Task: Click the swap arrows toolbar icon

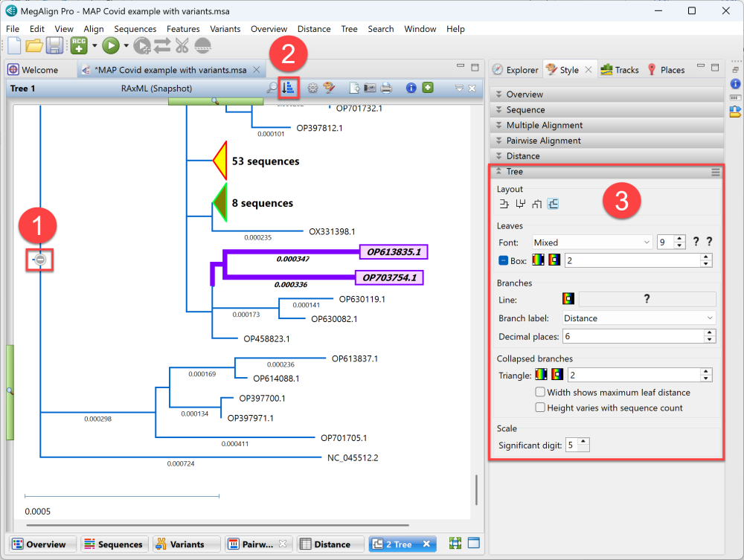Action: 162,46
